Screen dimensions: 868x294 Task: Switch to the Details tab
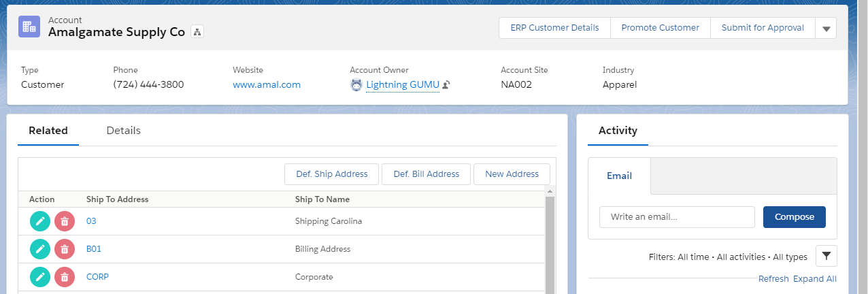point(123,131)
